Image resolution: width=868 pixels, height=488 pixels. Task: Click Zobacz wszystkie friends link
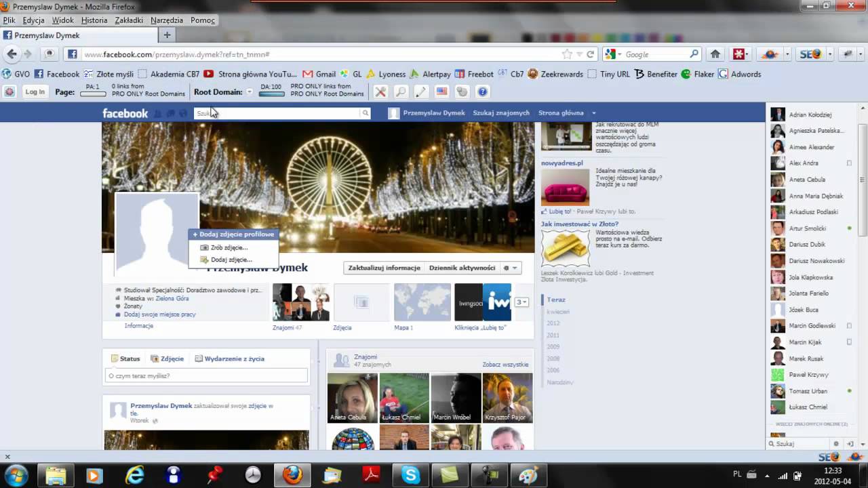505,365
